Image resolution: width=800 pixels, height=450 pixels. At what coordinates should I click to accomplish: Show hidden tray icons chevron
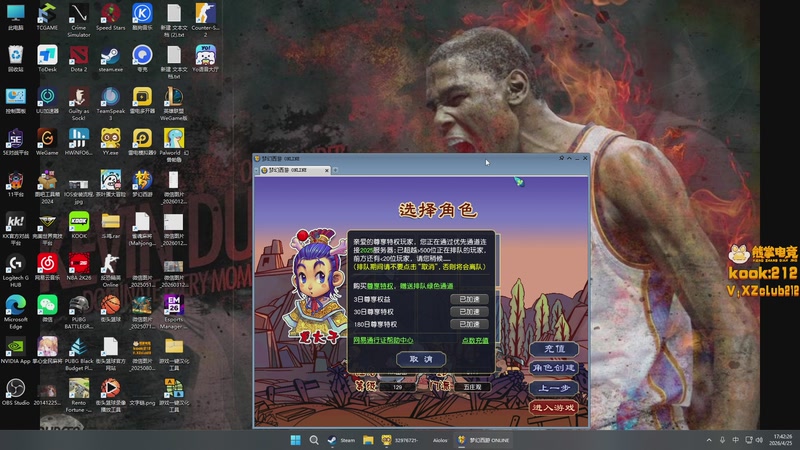(709, 440)
